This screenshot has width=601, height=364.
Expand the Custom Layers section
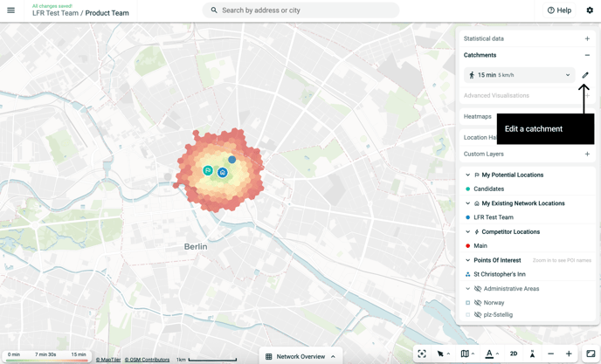pyautogui.click(x=587, y=154)
